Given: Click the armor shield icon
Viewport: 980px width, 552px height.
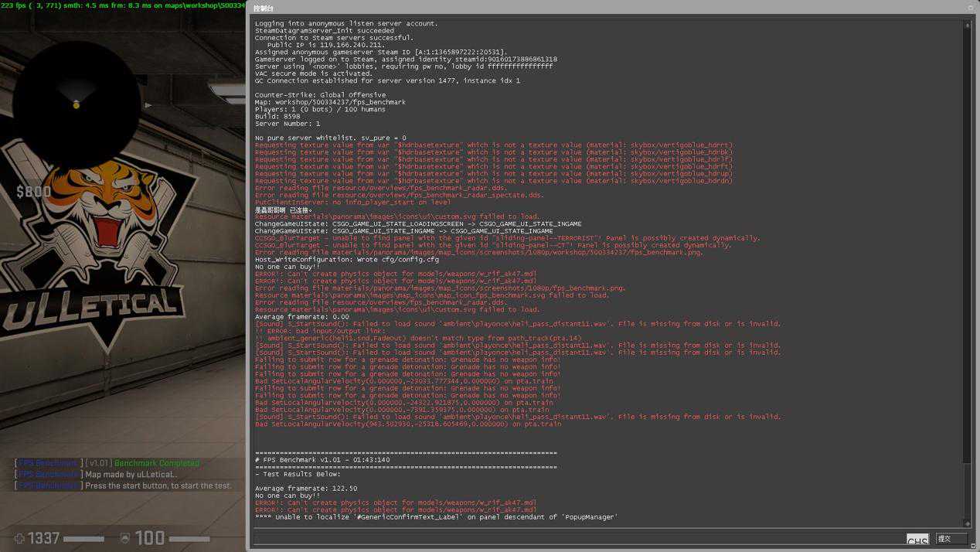Looking at the screenshot, I should coord(125,538).
